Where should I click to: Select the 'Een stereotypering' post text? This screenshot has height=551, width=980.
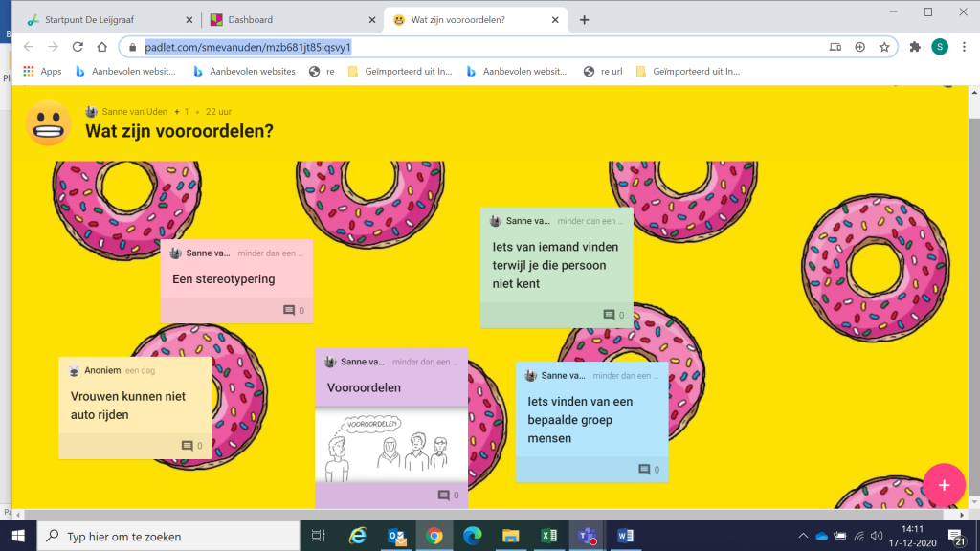[224, 278]
